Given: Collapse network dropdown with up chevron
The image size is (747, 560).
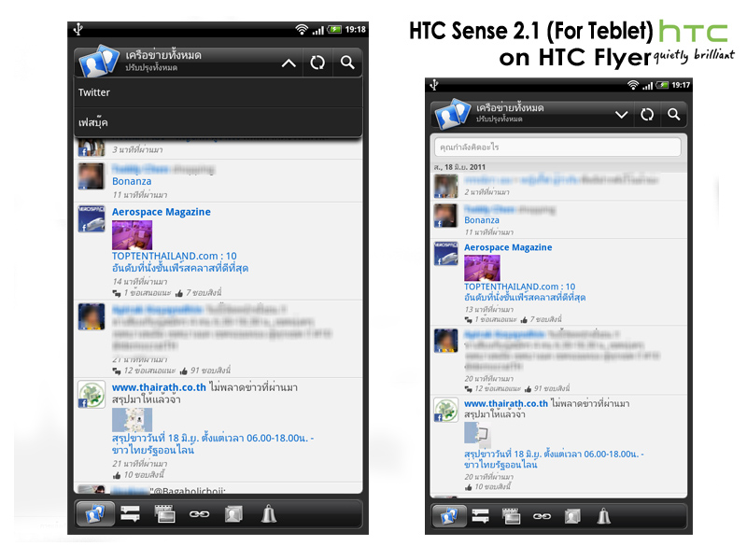Looking at the screenshot, I should (289, 63).
